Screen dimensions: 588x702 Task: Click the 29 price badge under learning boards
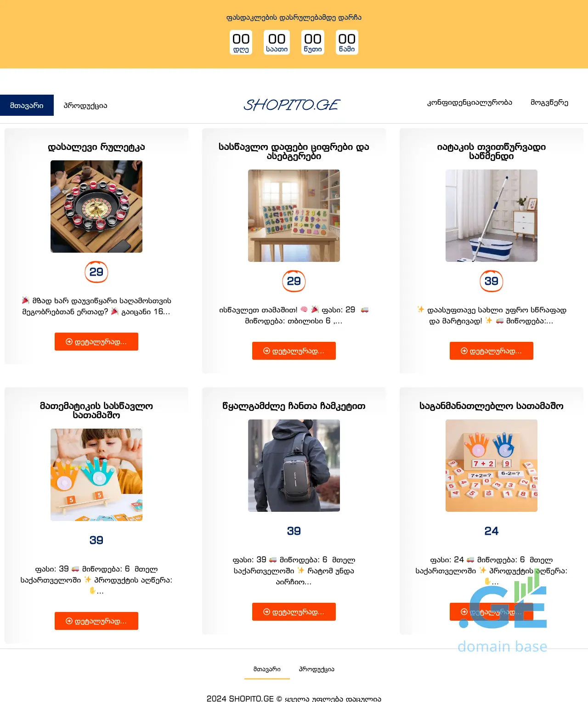pyautogui.click(x=294, y=281)
